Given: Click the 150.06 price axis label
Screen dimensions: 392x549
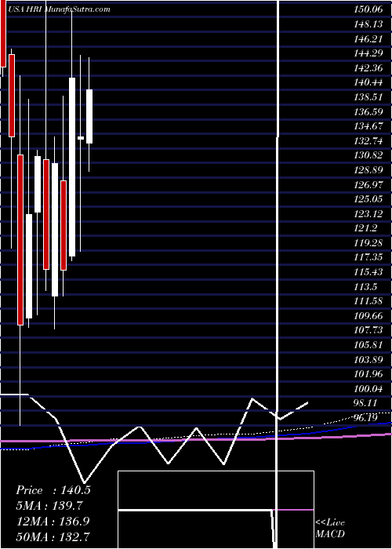Looking at the screenshot, I should [368, 9].
